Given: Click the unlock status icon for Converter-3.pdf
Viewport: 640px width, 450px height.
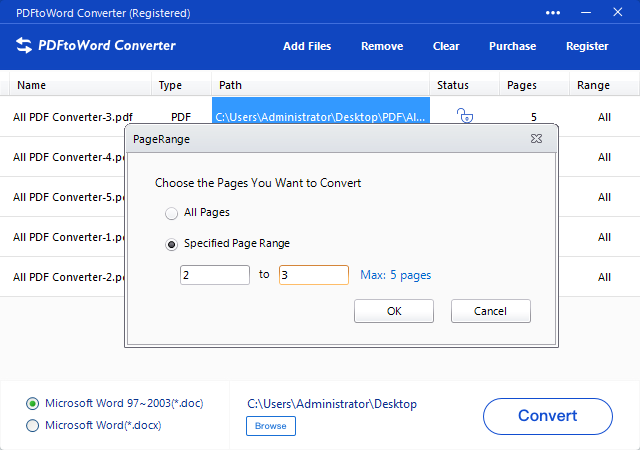Looking at the screenshot, I should (464, 116).
